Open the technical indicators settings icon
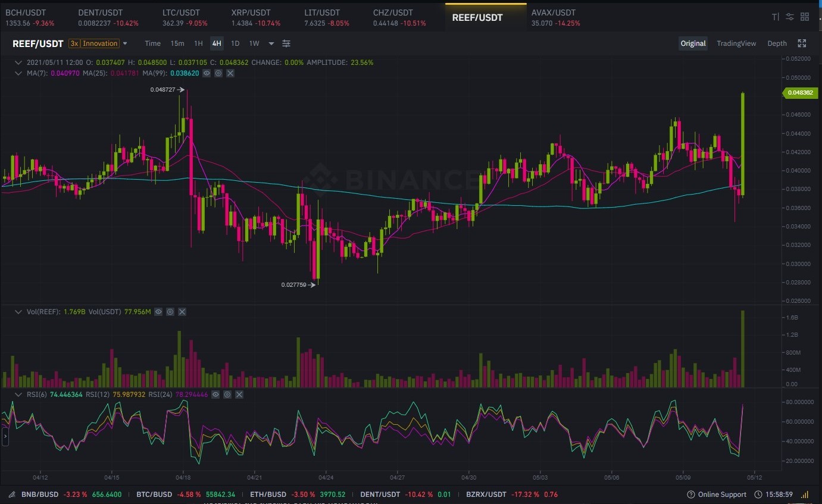This screenshot has height=504, width=822. (286, 43)
